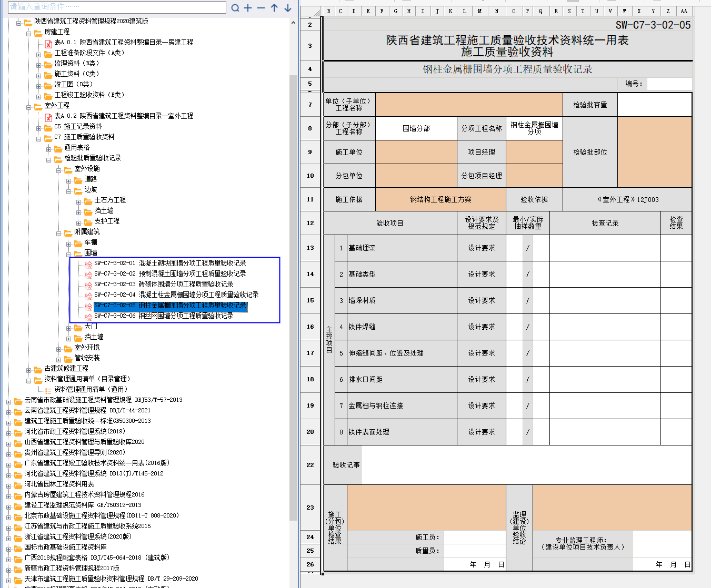Click the 检 icon of SW-C7-3-02-03
Viewport: 711px width, 588px height.
point(88,285)
